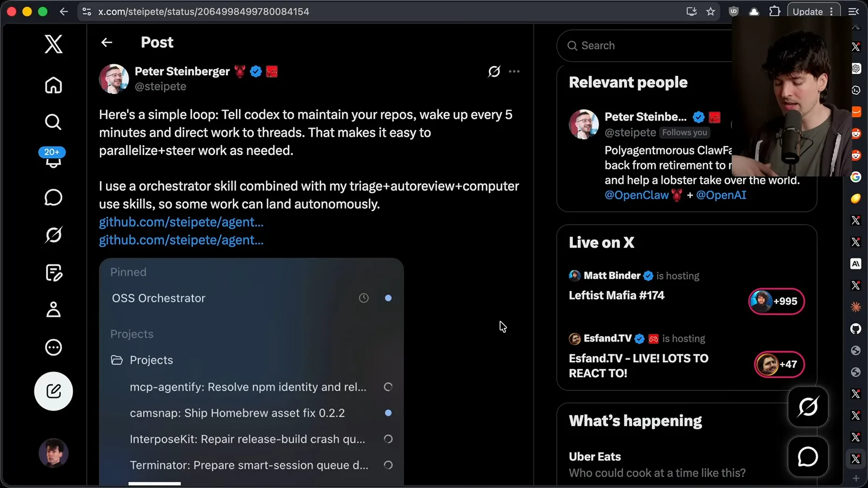Image resolution: width=868 pixels, height=488 pixels.
Task: Open Profile icon in the sidebar
Action: 53,310
